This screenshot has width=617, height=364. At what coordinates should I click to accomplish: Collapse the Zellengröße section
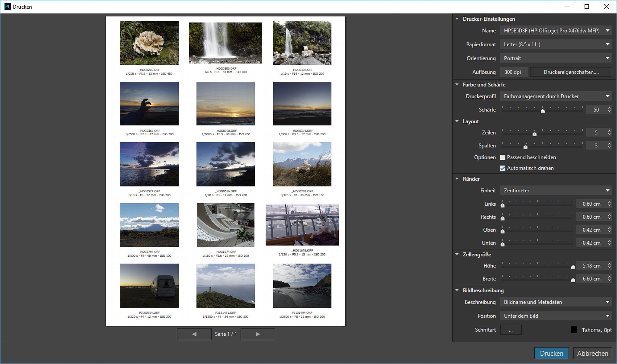click(x=457, y=255)
